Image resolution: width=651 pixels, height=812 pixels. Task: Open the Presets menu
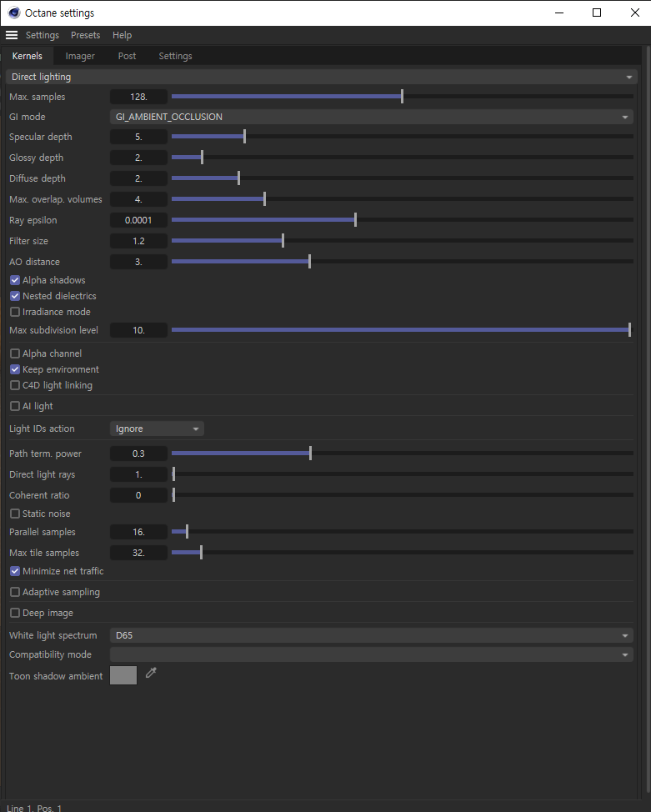pyautogui.click(x=85, y=35)
